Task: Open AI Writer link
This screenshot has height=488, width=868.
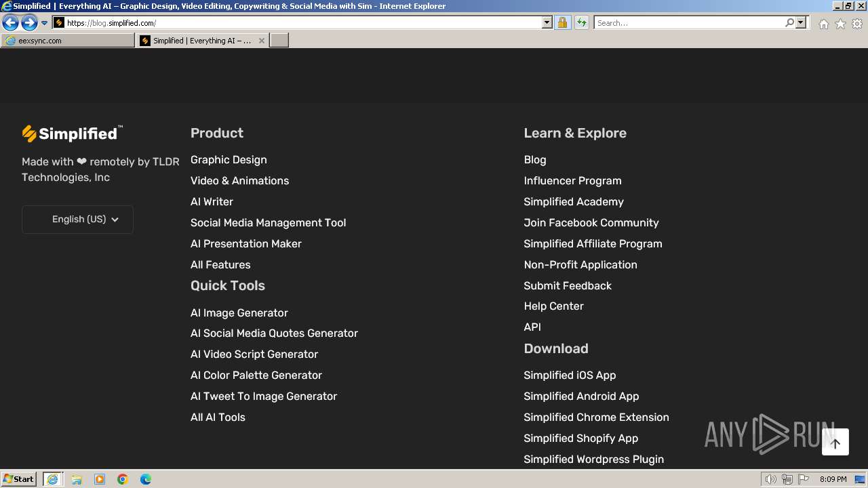Action: [x=212, y=202]
